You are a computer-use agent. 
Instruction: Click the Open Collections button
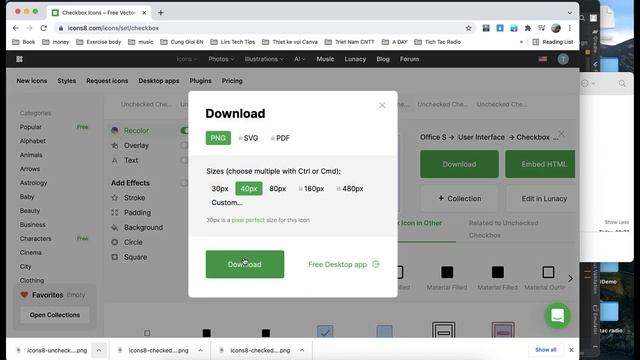point(55,315)
